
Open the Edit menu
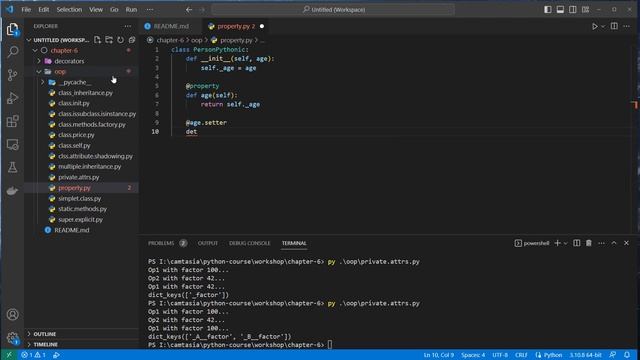[44, 9]
